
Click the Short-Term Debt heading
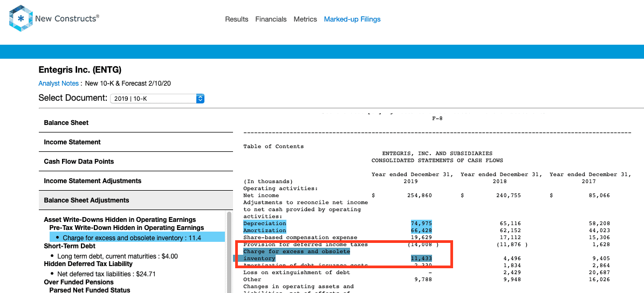(70, 246)
